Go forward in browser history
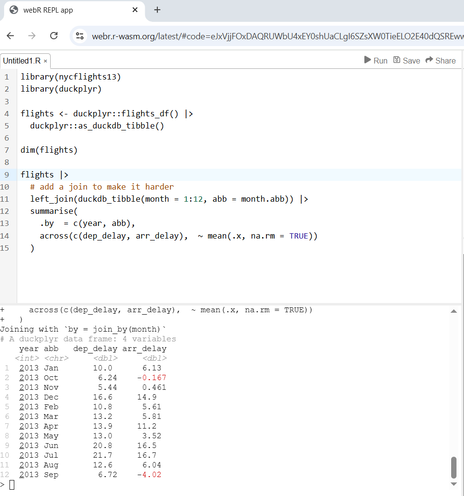 (x=32, y=36)
